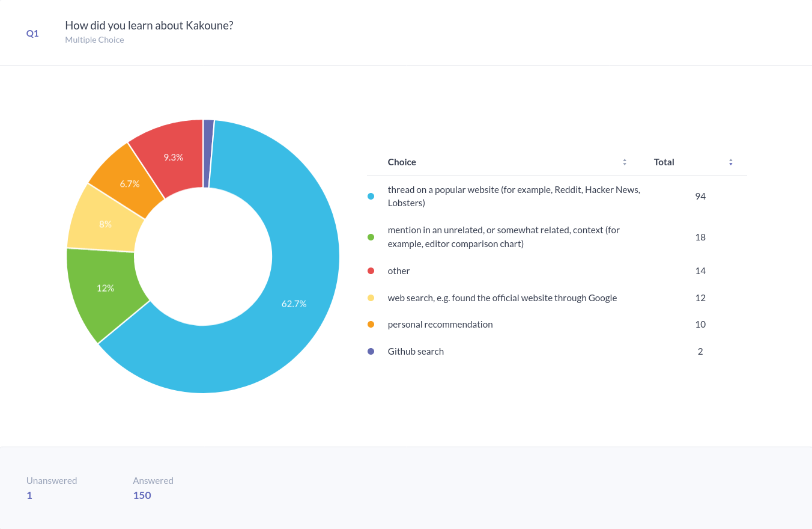Click the blue legend dot for popular website thread
Viewport: 812px width, 529px height.
coord(371,197)
